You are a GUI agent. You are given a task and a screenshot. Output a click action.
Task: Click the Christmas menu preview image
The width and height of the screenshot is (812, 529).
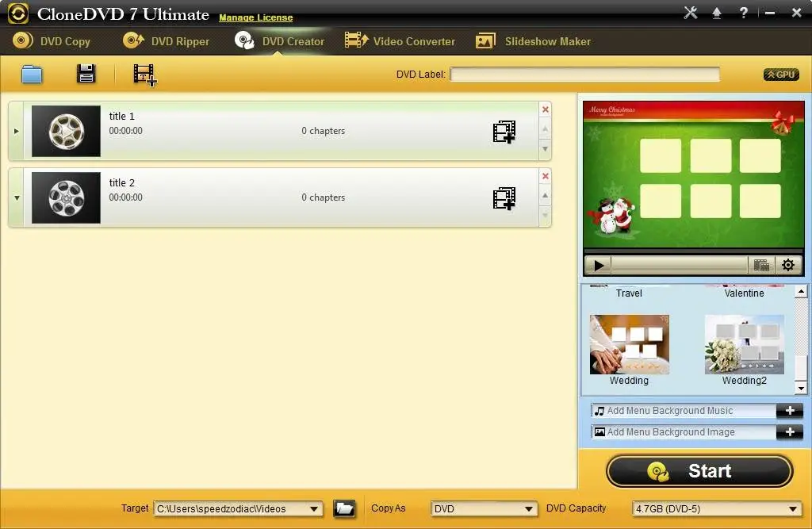point(693,174)
